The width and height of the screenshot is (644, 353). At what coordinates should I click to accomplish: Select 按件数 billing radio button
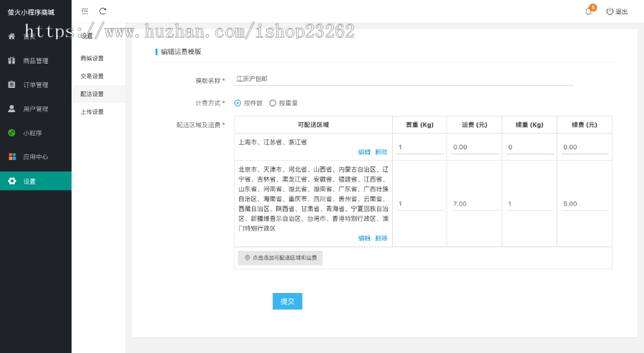(238, 103)
